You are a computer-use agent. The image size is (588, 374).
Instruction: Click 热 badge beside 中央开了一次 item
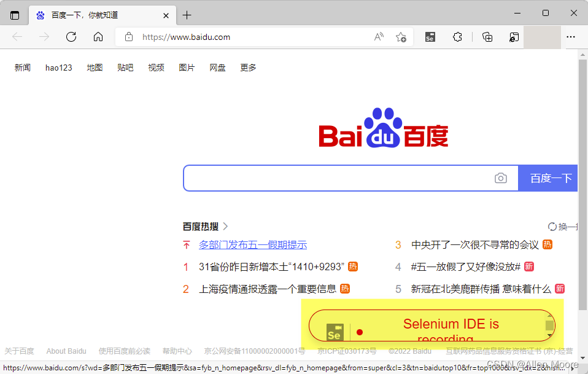pyautogui.click(x=547, y=244)
